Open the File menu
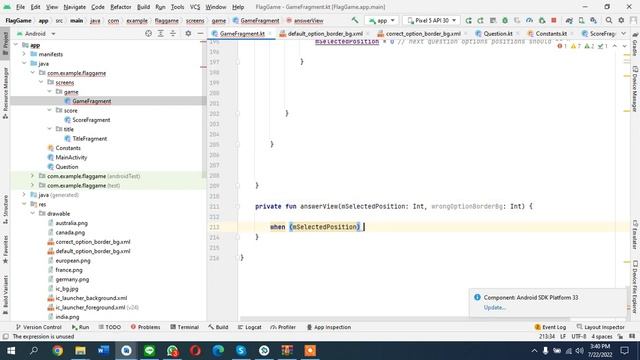Image resolution: width=640 pixels, height=360 pixels. (x=20, y=7)
